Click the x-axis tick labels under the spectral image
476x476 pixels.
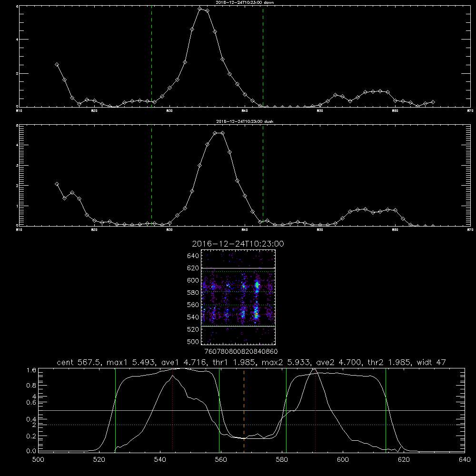(241, 352)
